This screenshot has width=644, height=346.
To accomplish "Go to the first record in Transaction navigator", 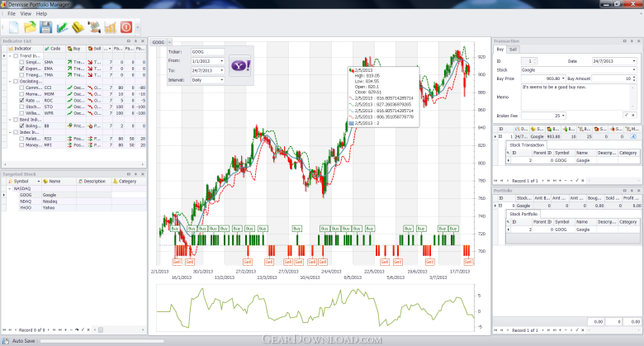I will pos(495,180).
